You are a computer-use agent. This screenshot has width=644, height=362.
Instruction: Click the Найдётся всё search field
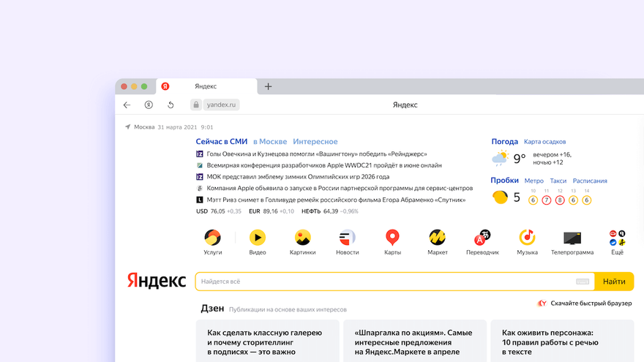coord(386,282)
